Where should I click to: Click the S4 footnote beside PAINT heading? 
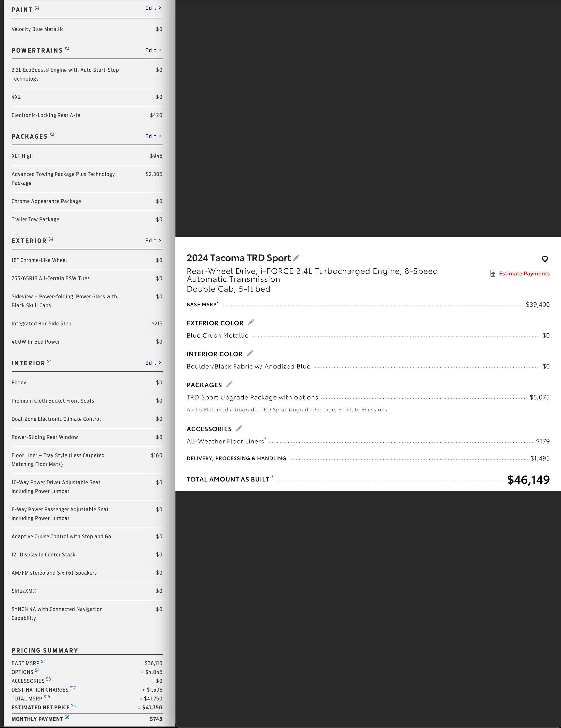tap(37, 8)
